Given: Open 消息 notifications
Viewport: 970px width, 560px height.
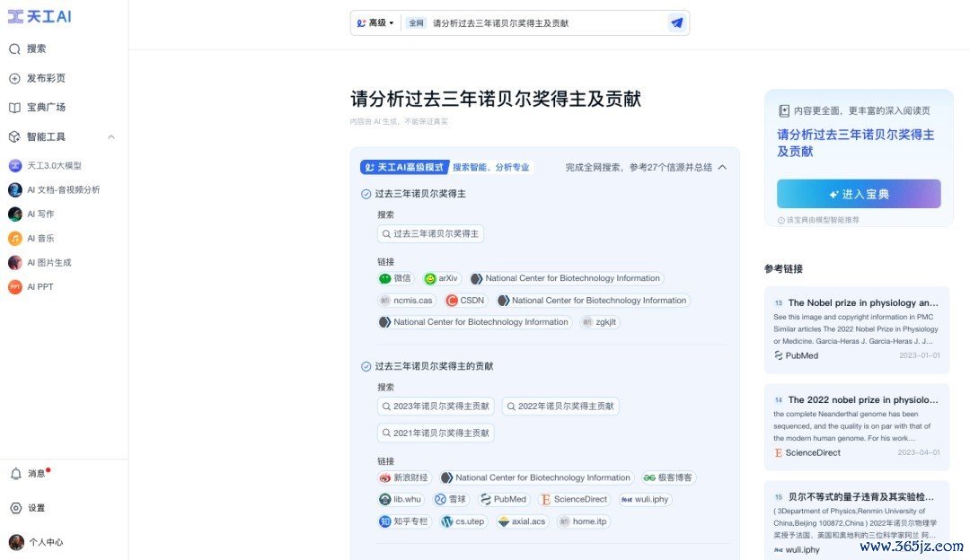Looking at the screenshot, I should [30, 474].
